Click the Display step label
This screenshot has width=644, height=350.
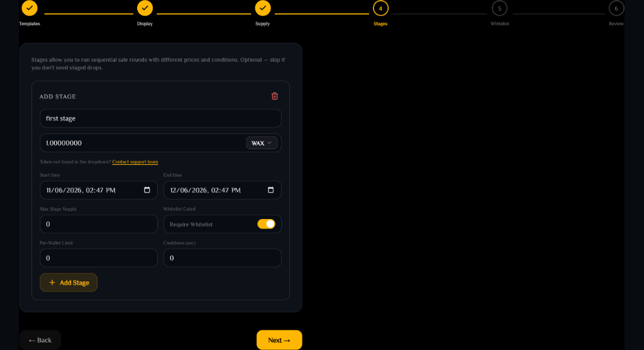pos(145,24)
